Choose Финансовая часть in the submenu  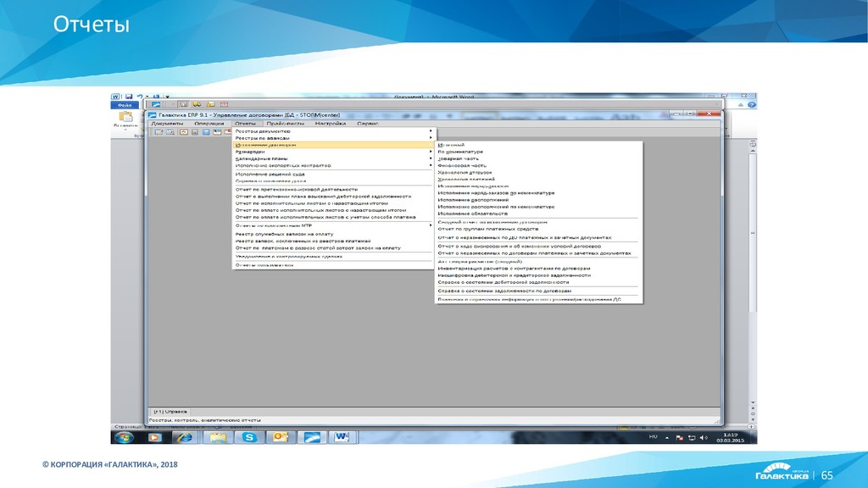tap(538, 165)
